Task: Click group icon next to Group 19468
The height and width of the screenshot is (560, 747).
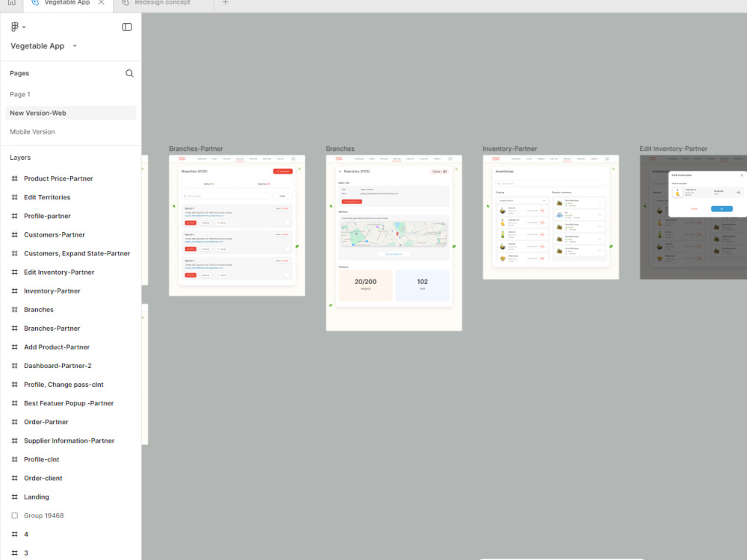Action: [x=14, y=516]
